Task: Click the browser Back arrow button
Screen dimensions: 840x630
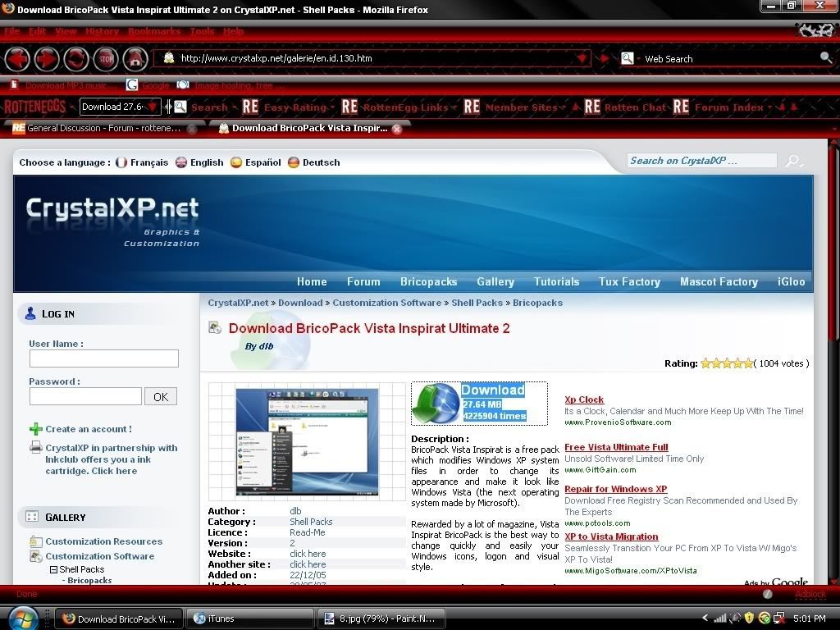Action: [17, 58]
